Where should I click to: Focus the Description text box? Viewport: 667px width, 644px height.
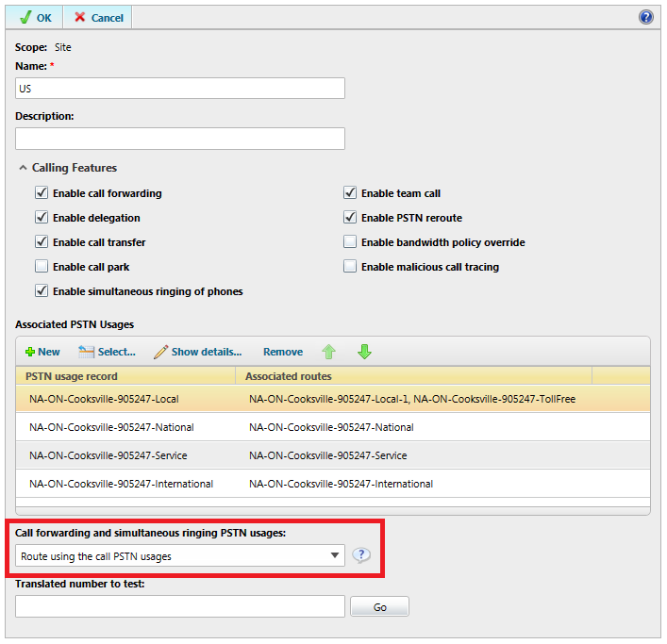tap(180, 139)
